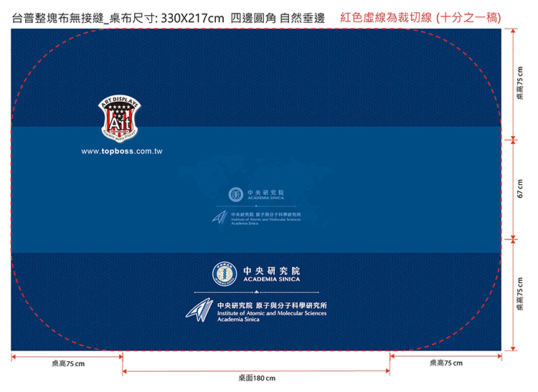Click the small faded paper-plane emblem
Image resolution: width=538 pixels, height=392 pixels.
[220, 217]
